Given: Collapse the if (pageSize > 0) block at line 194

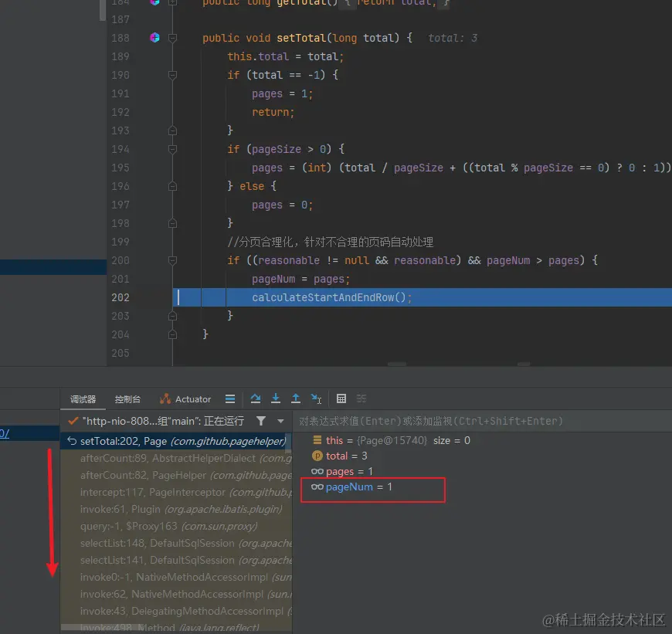Looking at the screenshot, I should tap(173, 149).
